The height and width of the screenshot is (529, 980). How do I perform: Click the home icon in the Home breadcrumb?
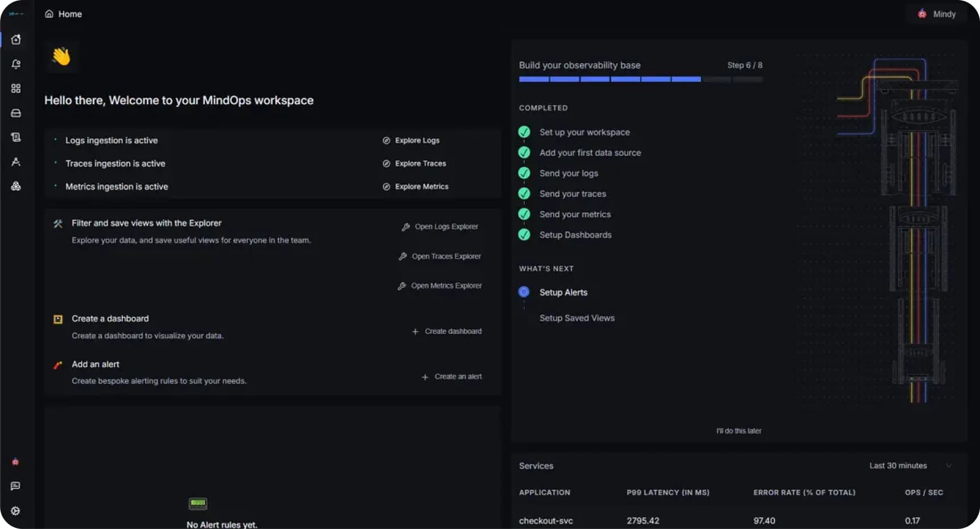tap(49, 14)
